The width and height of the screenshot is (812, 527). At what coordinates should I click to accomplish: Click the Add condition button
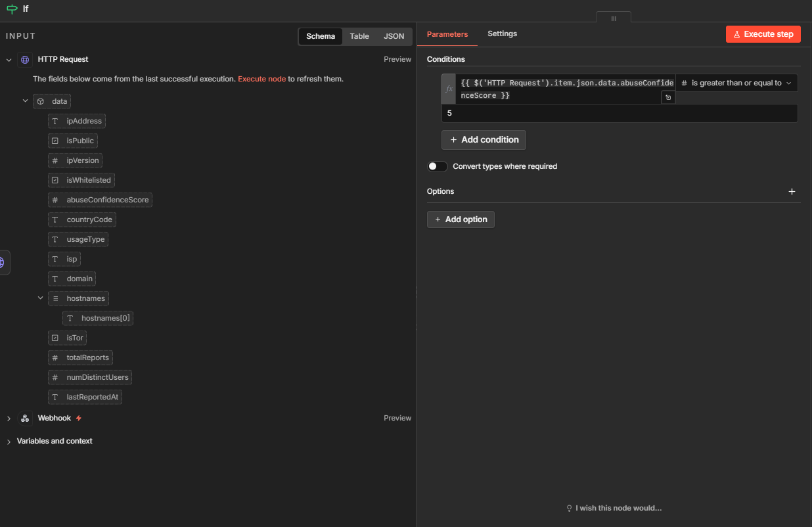[484, 140]
